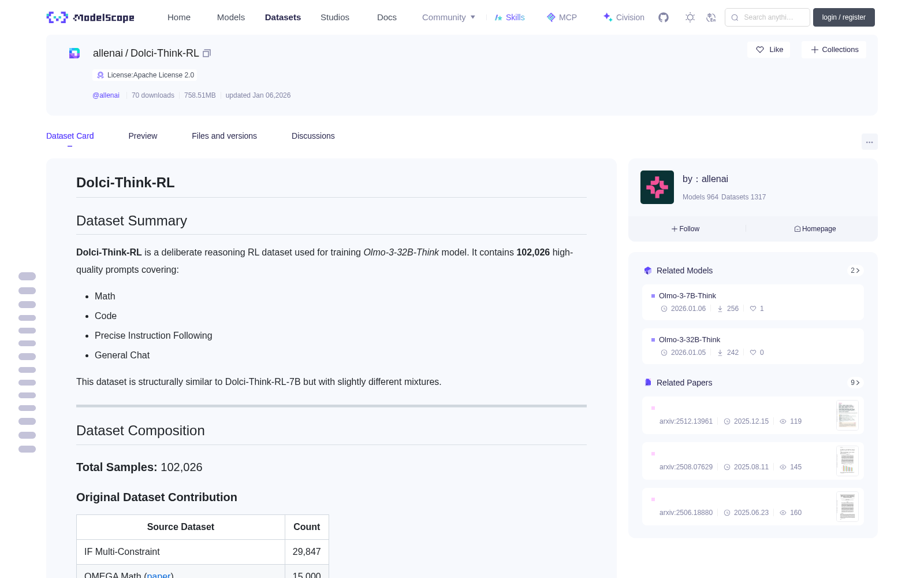Switch to the Preview tab

click(x=143, y=136)
